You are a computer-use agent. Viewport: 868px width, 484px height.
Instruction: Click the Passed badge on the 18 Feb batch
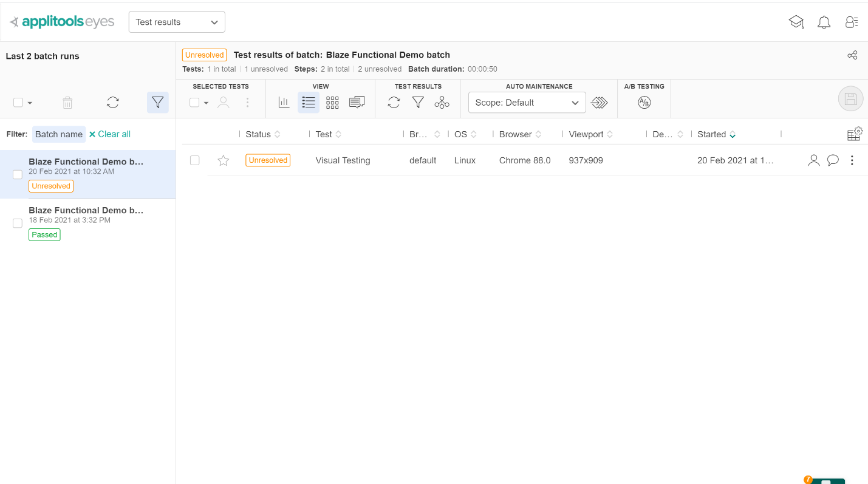click(x=44, y=234)
